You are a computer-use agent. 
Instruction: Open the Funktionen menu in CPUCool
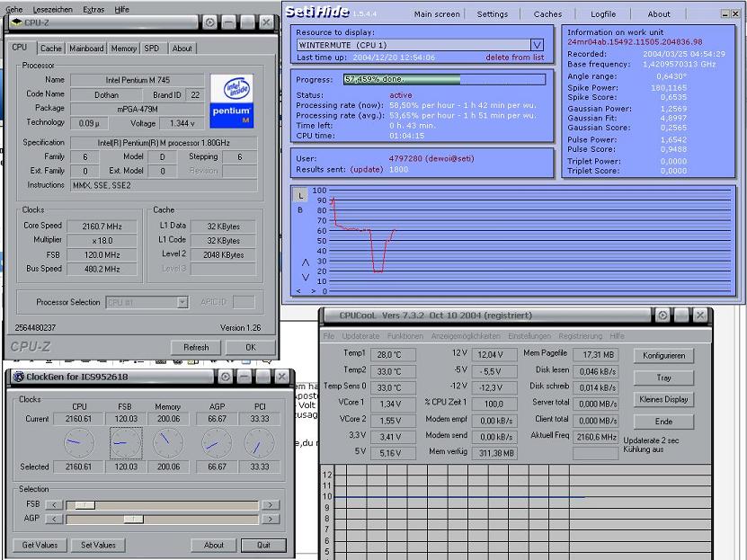[405, 335]
